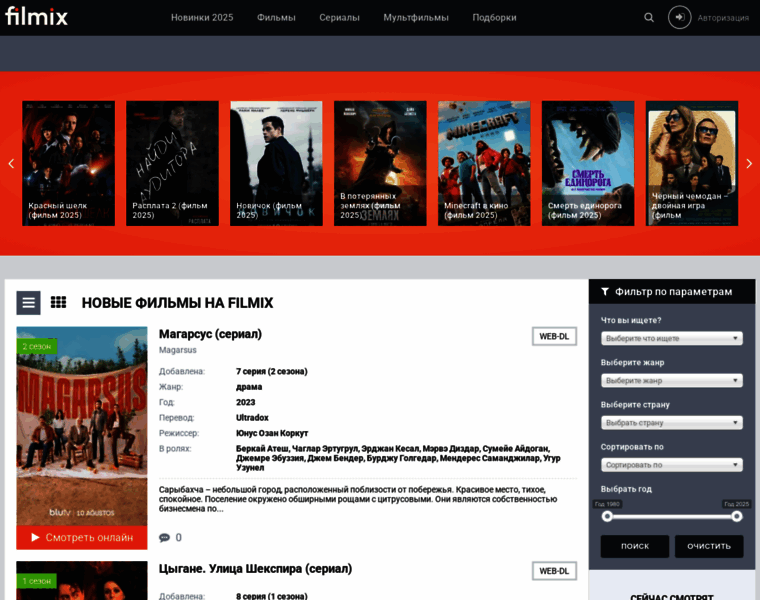Open Смерть единорога poster
Viewport: 760px width, 600px height.
click(588, 163)
